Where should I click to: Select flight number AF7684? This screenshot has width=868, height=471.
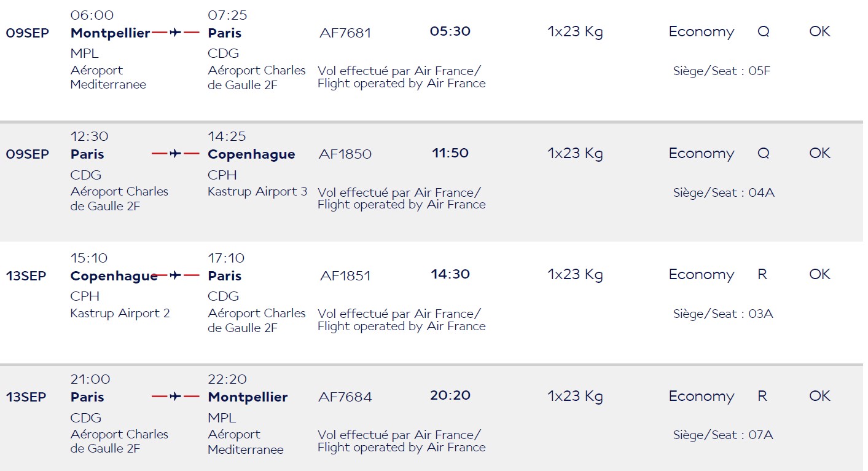345,397
